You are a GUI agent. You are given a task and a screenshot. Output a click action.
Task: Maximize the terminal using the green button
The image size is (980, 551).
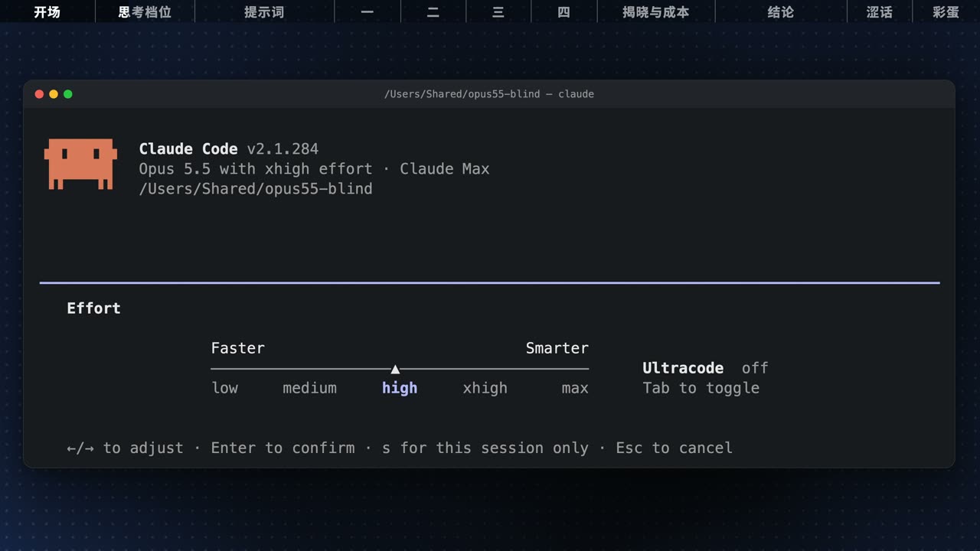[68, 94]
